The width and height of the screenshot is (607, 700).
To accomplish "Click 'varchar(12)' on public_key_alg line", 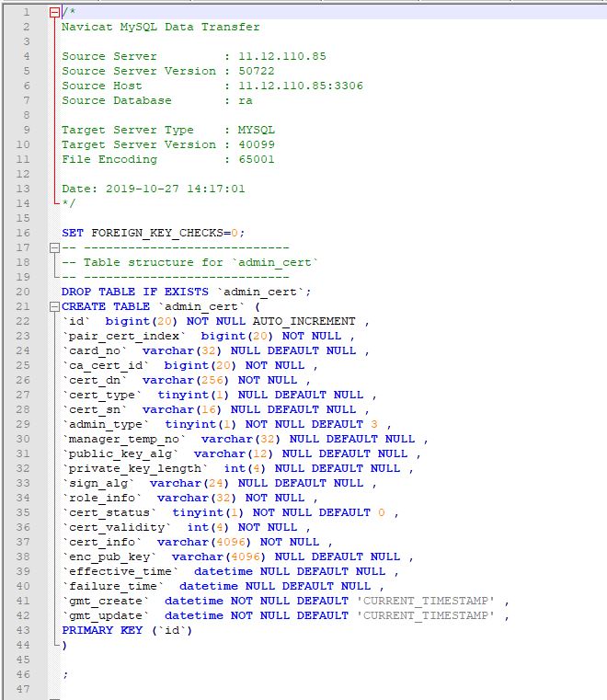I will coord(233,454).
